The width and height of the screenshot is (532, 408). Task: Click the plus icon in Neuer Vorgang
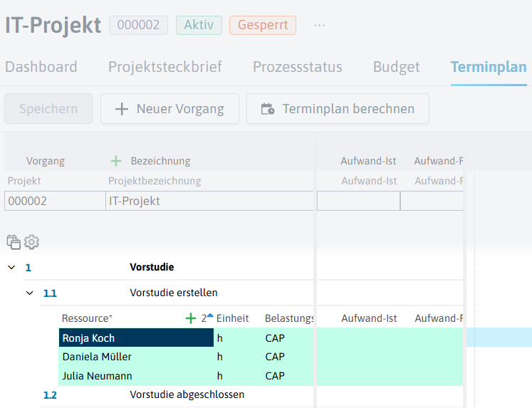pyautogui.click(x=122, y=109)
